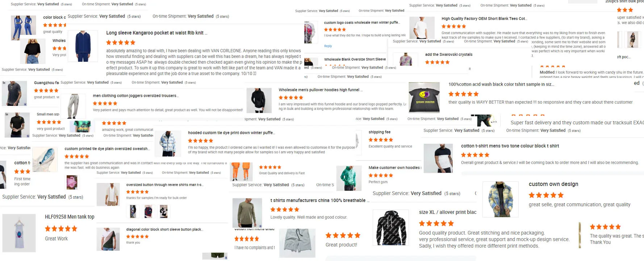Image resolution: width=644 pixels, height=261 pixels.
Task: Click the star rating beside the grey shorts
Action: 343,235
